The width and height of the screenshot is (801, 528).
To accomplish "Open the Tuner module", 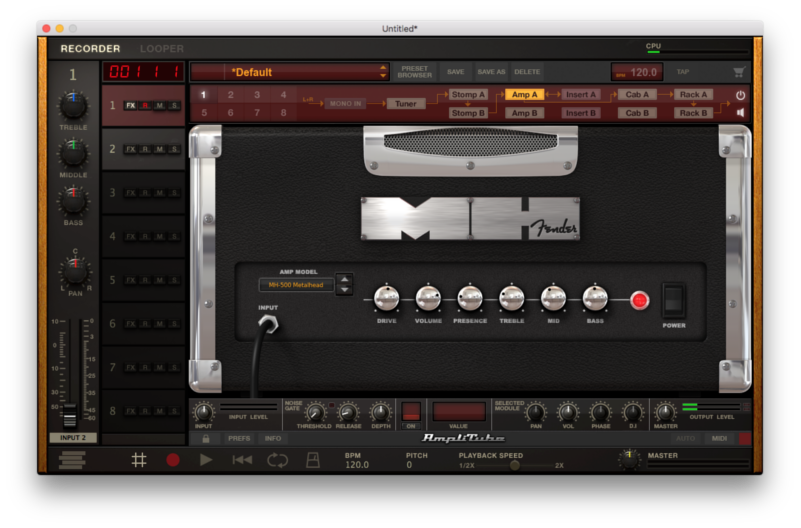I will (x=406, y=104).
